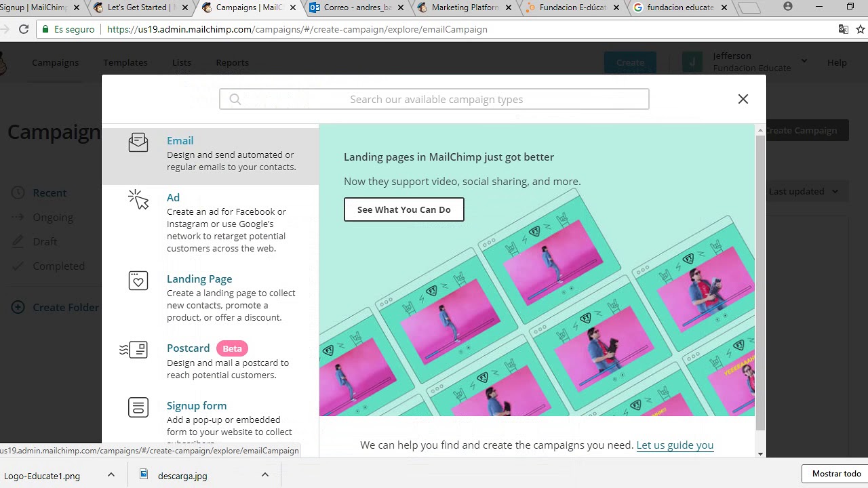Select the Email campaign envelope icon
The height and width of the screenshot is (488, 868).
point(138,142)
